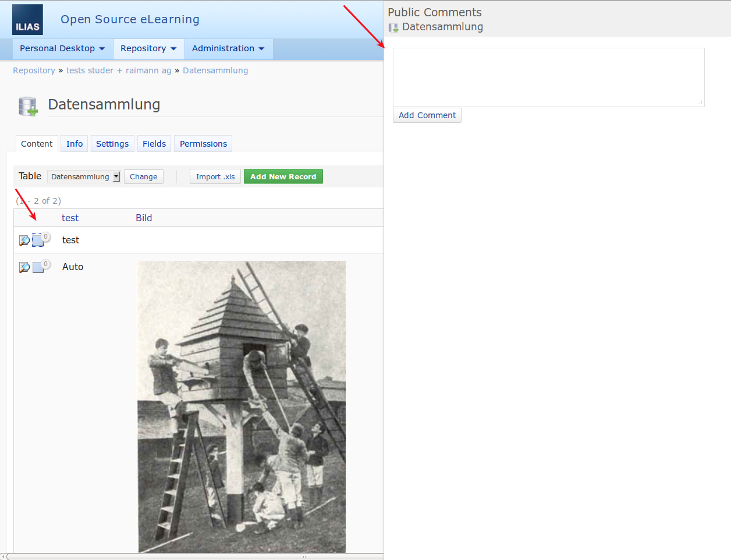Open detail view of 'test' record
This screenshot has height=560, width=731.
pyautogui.click(x=24, y=240)
